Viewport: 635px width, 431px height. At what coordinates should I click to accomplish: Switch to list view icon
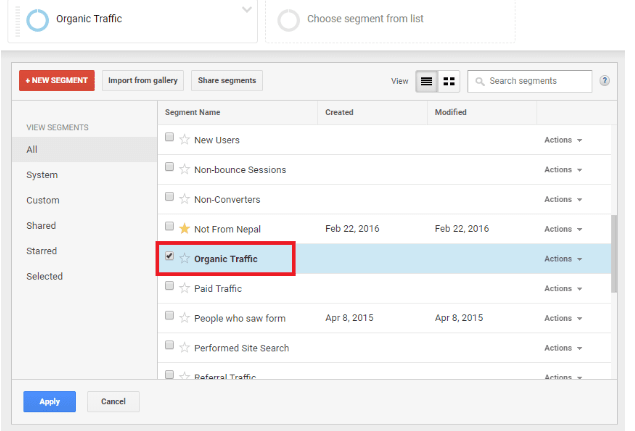click(427, 81)
